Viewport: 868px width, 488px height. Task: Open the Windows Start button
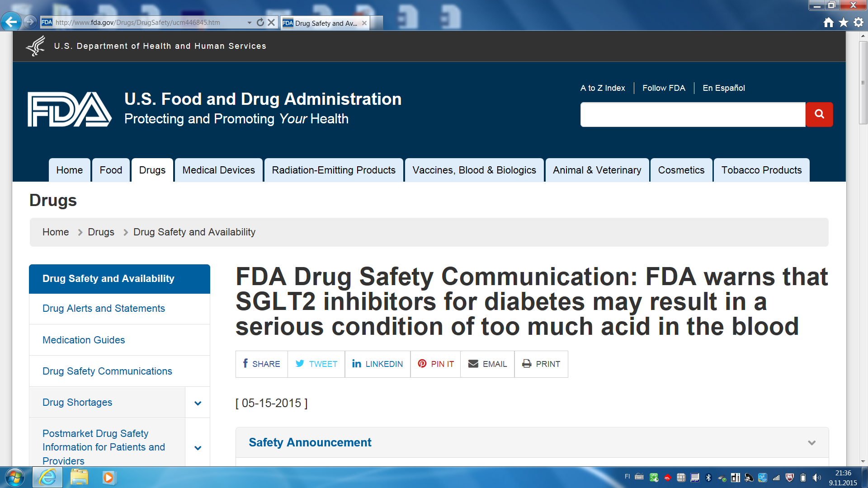click(x=14, y=477)
